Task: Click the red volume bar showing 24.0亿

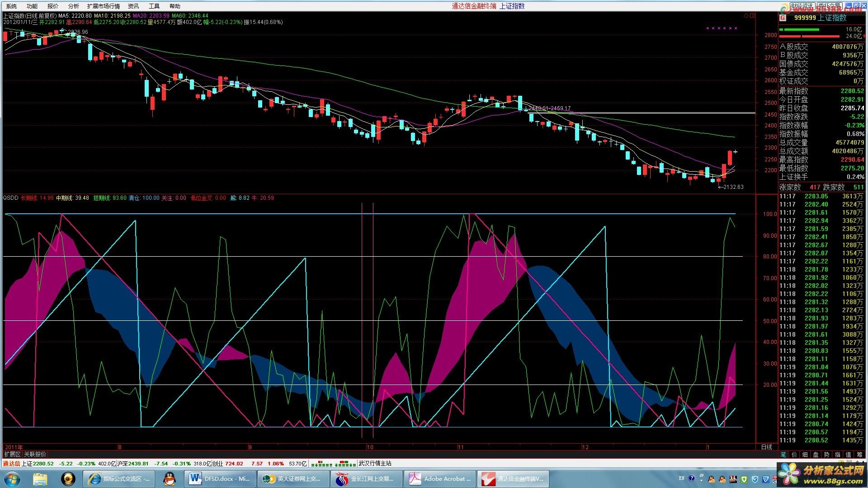Action: pyautogui.click(x=809, y=36)
